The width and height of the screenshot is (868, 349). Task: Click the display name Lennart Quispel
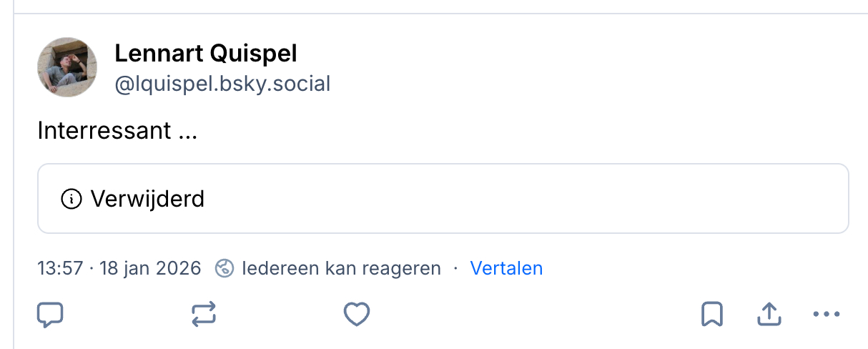205,53
